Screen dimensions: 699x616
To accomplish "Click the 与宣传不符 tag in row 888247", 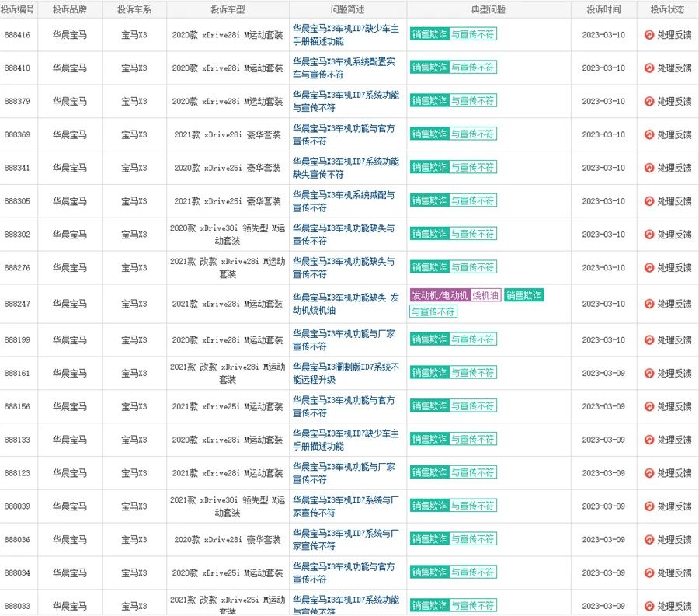I will [x=433, y=312].
